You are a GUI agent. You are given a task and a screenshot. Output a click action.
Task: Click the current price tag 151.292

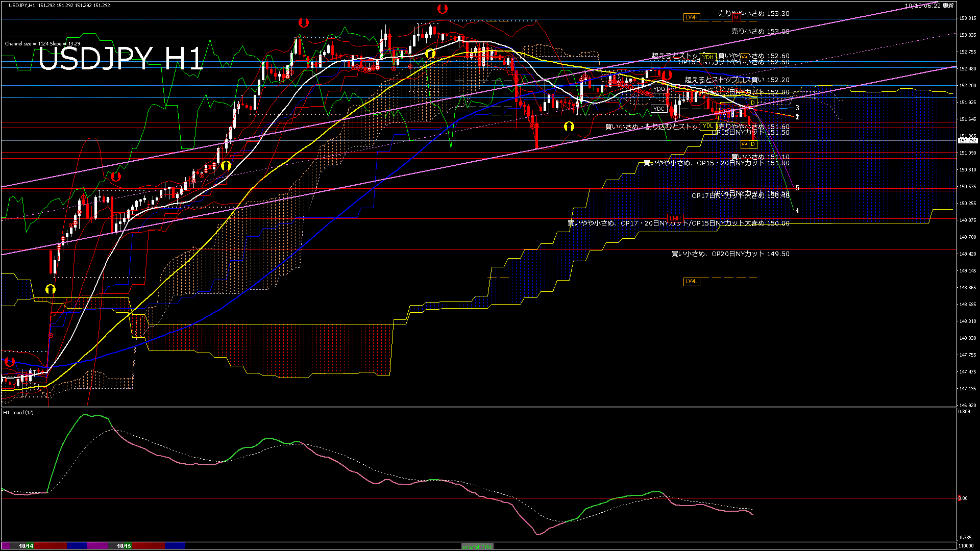(967, 141)
